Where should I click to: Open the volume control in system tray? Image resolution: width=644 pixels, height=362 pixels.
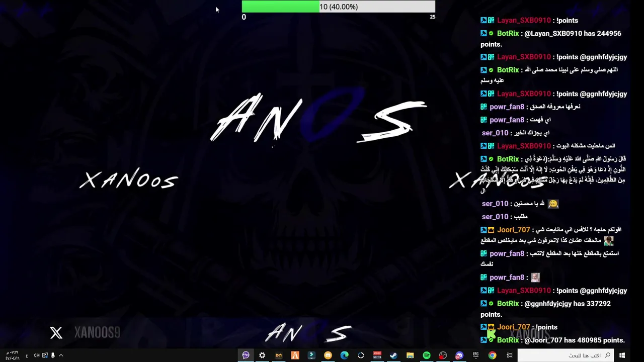[36, 355]
